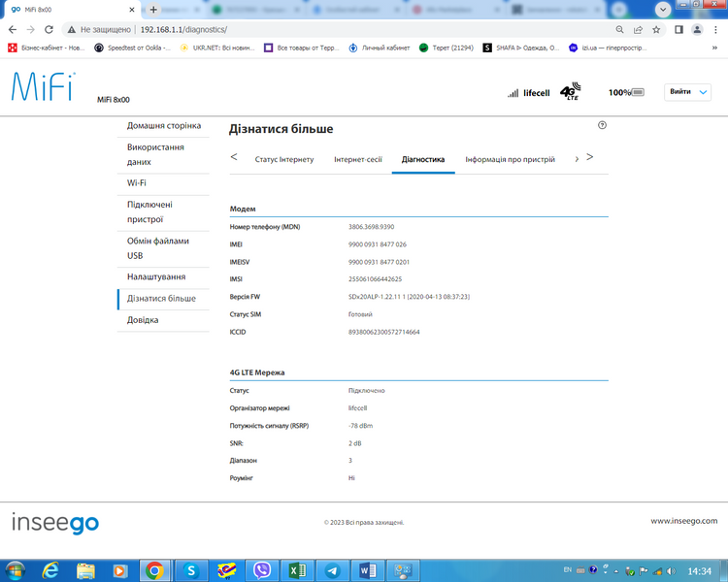Click the battery level indicator icon
The image size is (728, 582).
coord(638,92)
